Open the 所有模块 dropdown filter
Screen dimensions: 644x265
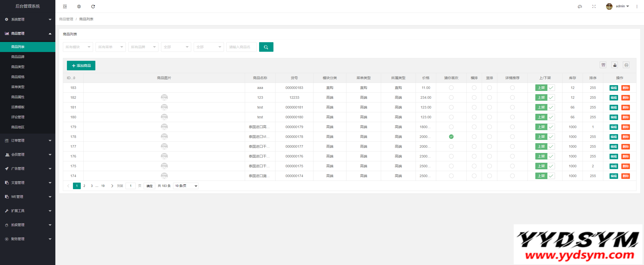[78, 47]
